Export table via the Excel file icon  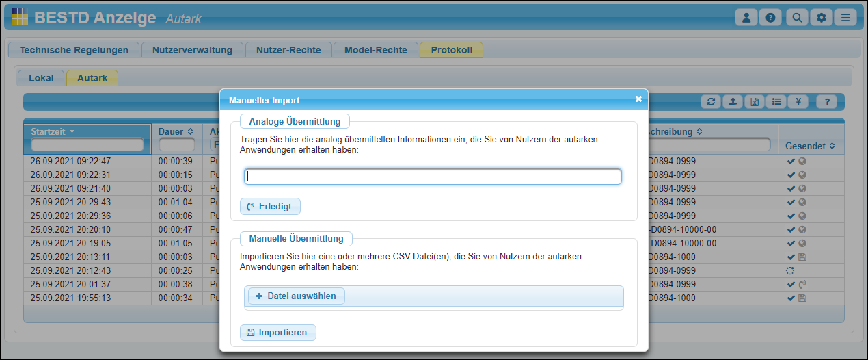[x=754, y=102]
